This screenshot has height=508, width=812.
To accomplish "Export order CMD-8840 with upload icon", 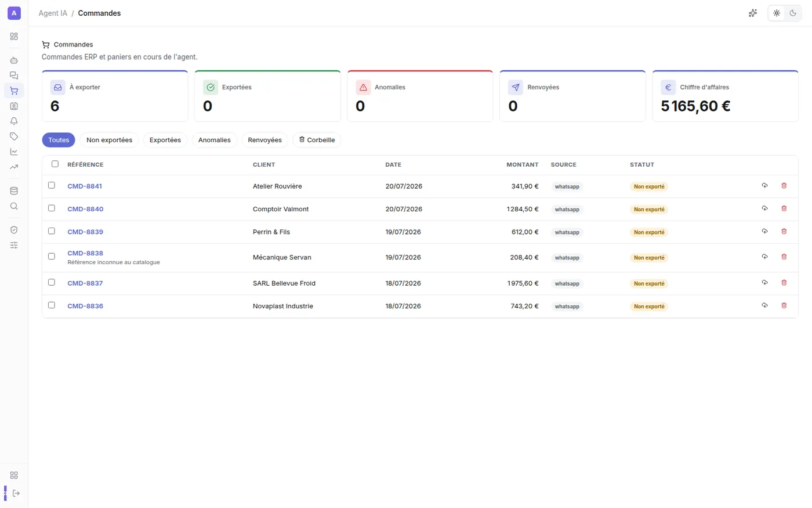I will pyautogui.click(x=764, y=208).
